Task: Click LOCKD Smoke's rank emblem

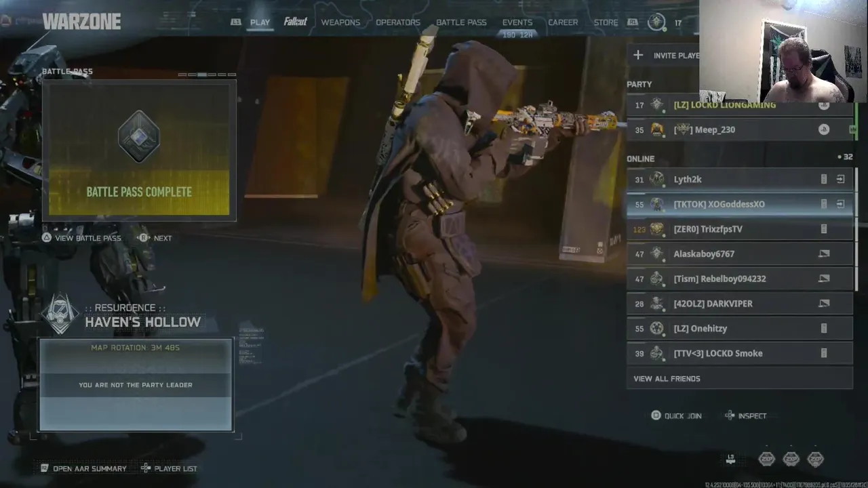Action: click(x=656, y=353)
